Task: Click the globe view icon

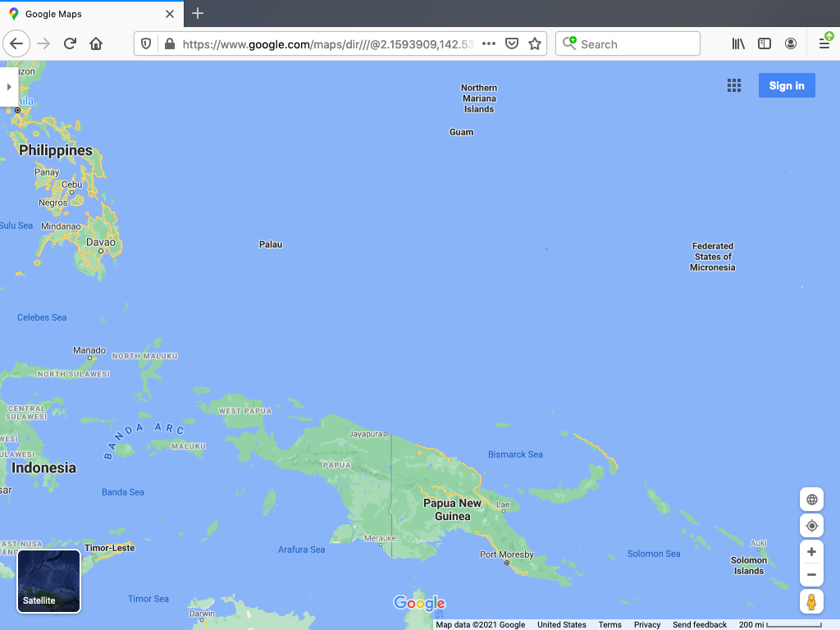Action: pyautogui.click(x=811, y=500)
